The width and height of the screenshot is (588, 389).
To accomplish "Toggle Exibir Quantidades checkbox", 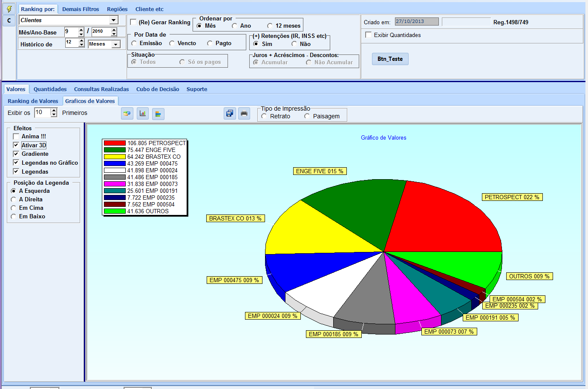I will tap(369, 35).
